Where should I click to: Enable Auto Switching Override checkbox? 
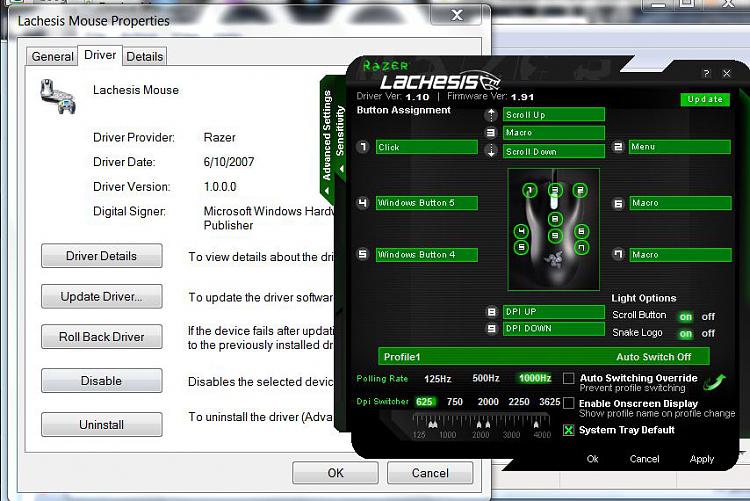click(x=568, y=379)
